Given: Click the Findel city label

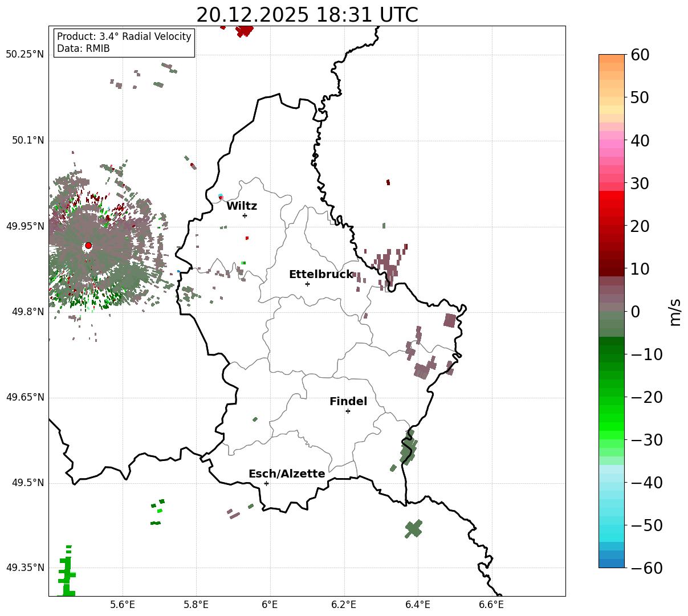Looking at the screenshot, I should (x=348, y=402).
